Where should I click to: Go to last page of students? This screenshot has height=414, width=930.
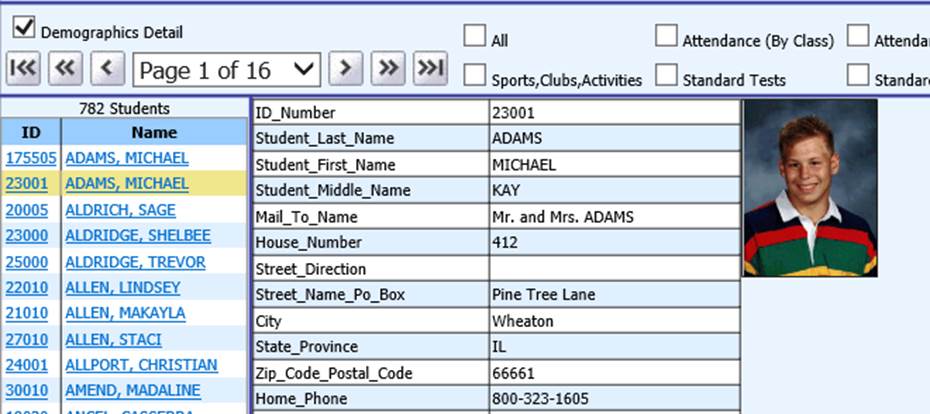[429, 69]
